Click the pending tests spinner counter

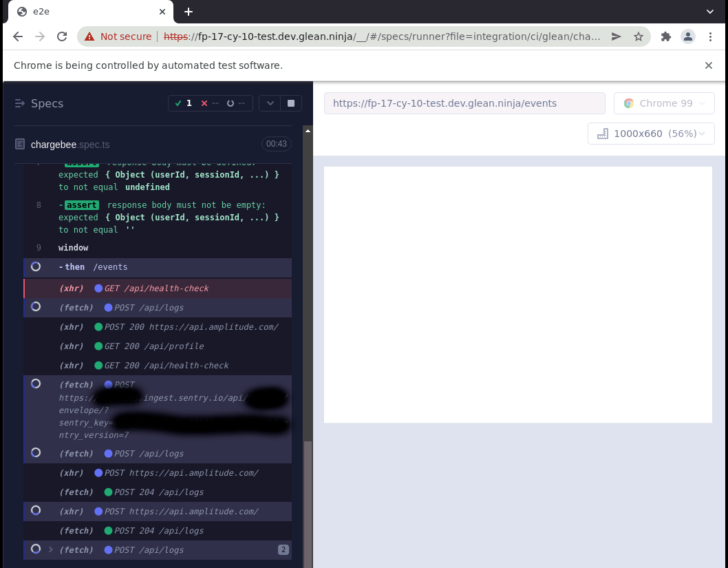click(x=235, y=103)
